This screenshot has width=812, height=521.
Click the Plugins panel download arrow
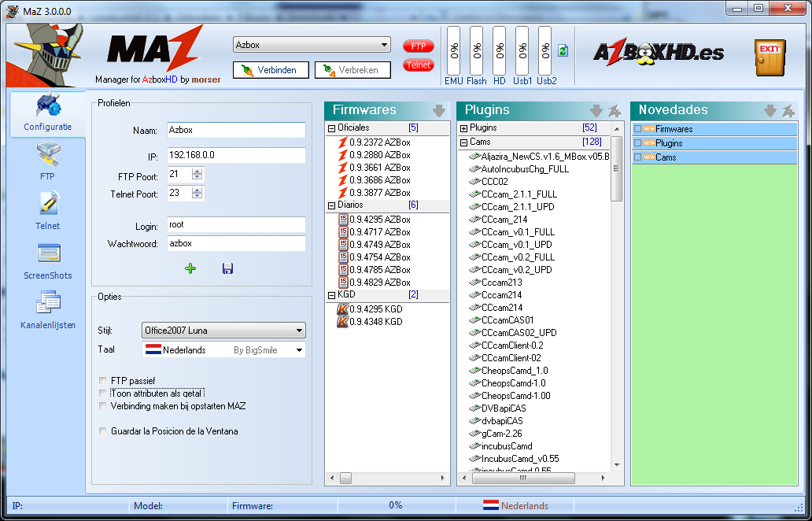coord(596,110)
